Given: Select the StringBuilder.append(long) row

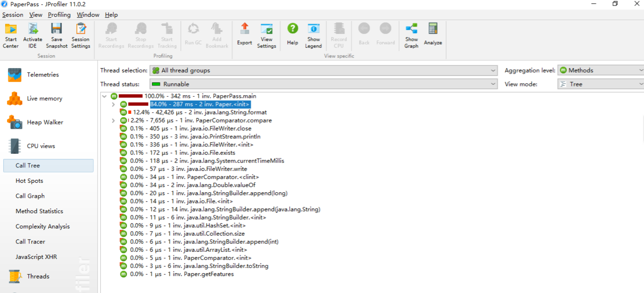Looking at the screenshot, I should [x=204, y=193].
